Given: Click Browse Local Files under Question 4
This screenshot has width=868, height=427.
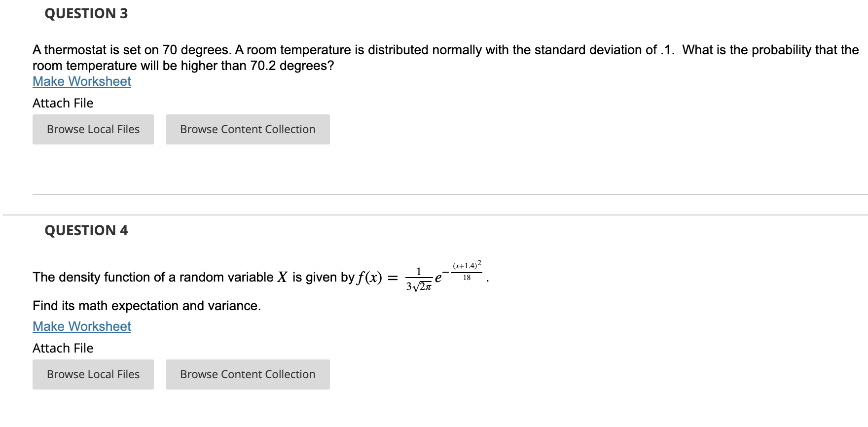Looking at the screenshot, I should 93,374.
